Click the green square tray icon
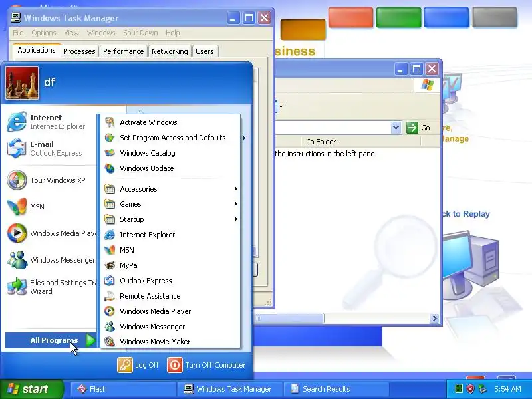Viewport: 532px width, 399px height. click(x=458, y=389)
